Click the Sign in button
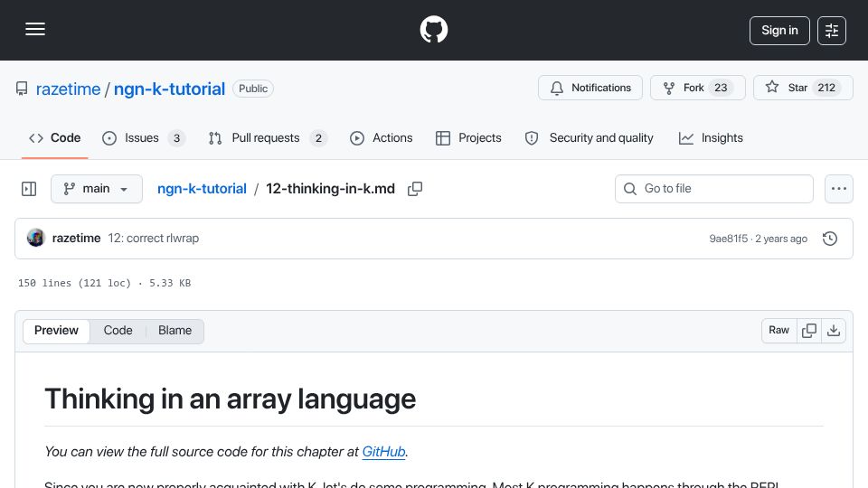This screenshot has height=488, width=868. tap(779, 31)
